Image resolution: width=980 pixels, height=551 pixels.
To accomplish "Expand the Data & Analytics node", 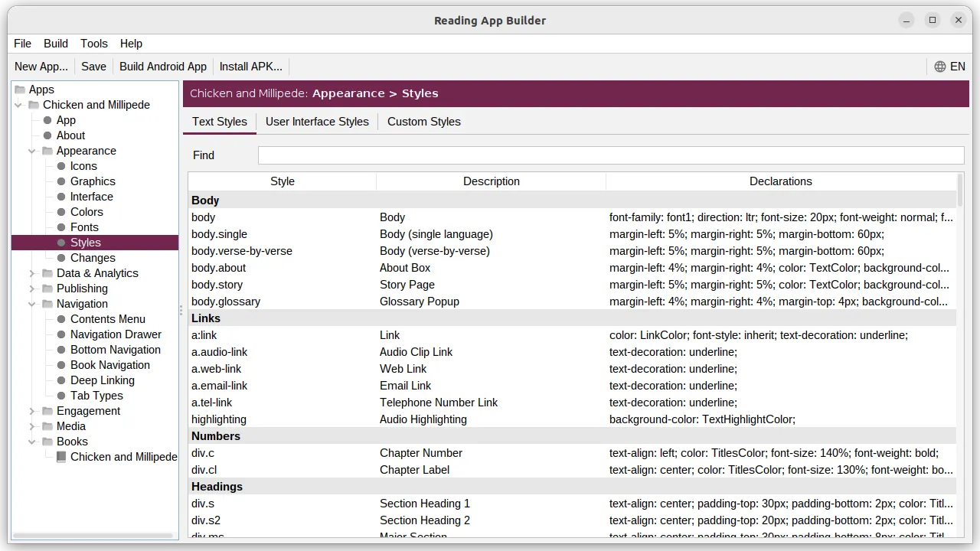I will click(x=32, y=273).
